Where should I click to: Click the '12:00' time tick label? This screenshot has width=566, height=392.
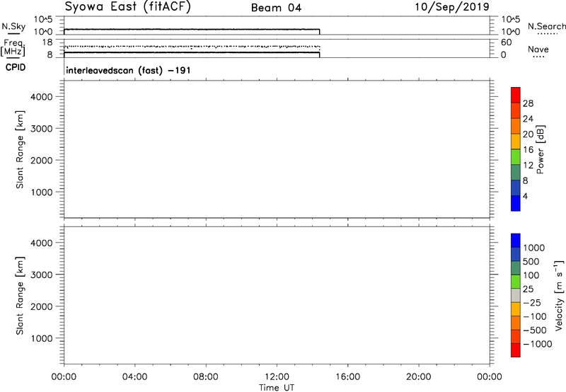pyautogui.click(x=277, y=377)
